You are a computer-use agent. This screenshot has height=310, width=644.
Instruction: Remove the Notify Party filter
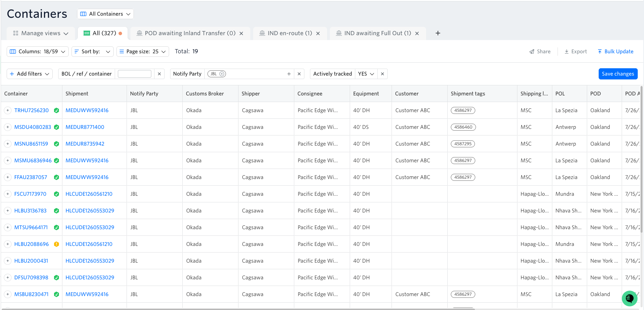pos(299,74)
